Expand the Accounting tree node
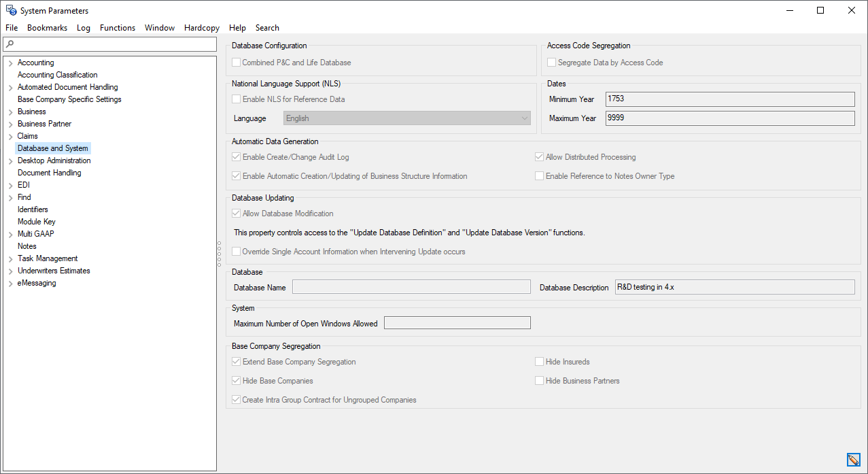Screen dimensions: 868x474 pyautogui.click(x=9, y=62)
